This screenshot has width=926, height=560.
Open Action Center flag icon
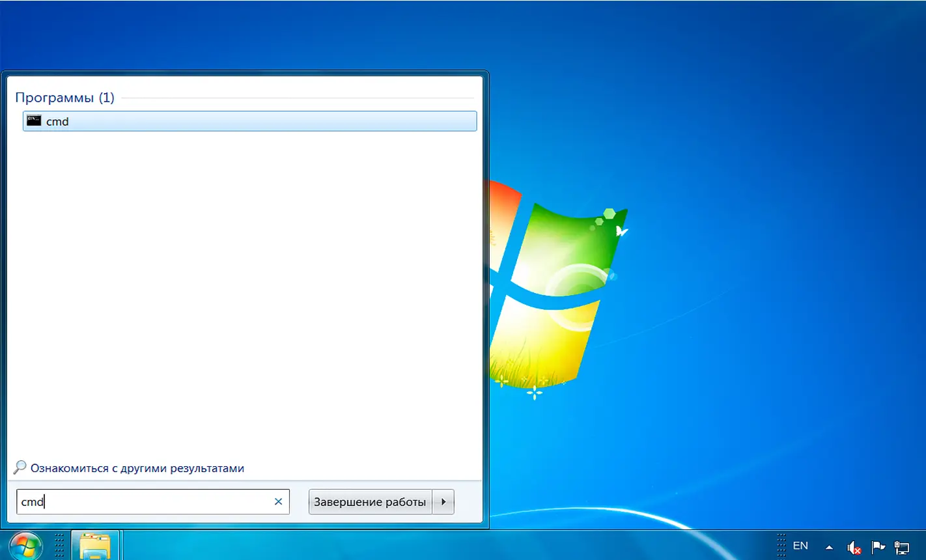coord(878,547)
